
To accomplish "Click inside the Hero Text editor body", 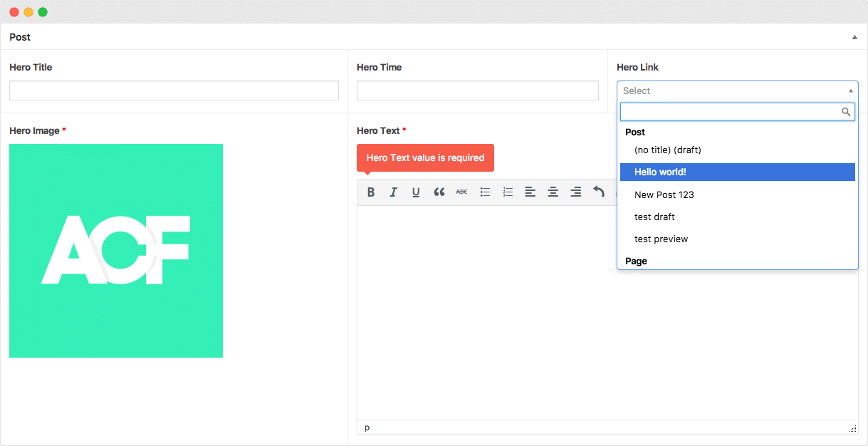I will click(607, 313).
